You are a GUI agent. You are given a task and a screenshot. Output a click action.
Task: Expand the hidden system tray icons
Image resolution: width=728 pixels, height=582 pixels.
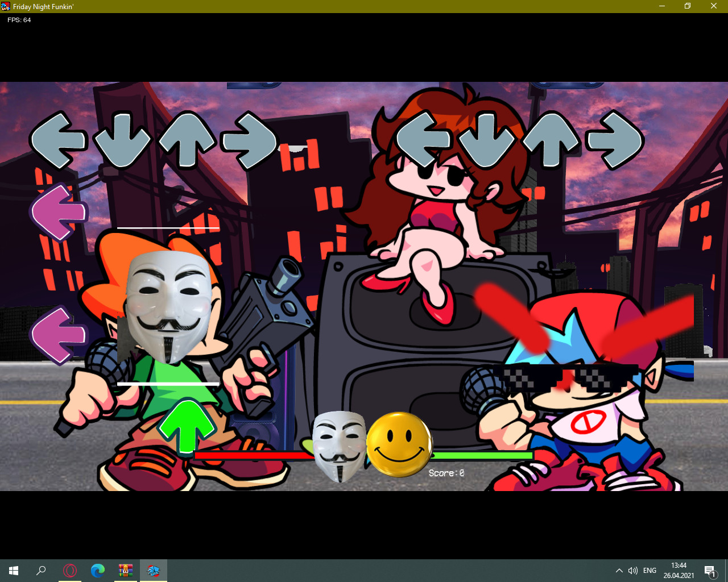[619, 571]
